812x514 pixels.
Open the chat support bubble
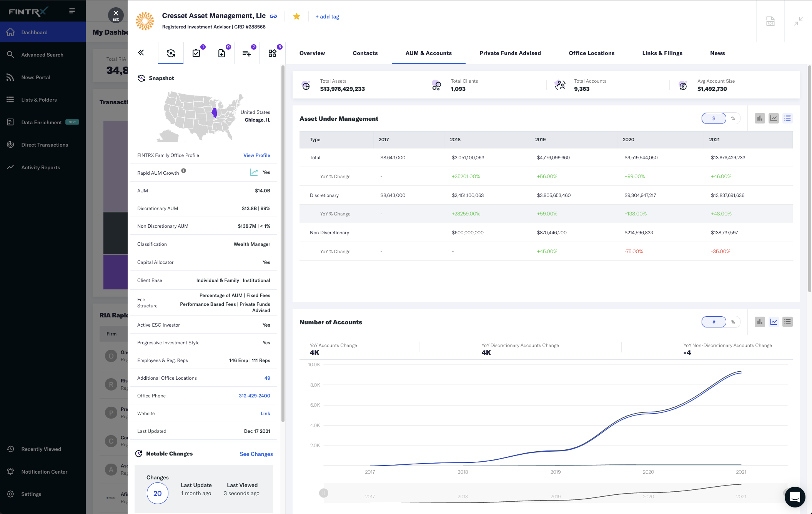click(795, 497)
